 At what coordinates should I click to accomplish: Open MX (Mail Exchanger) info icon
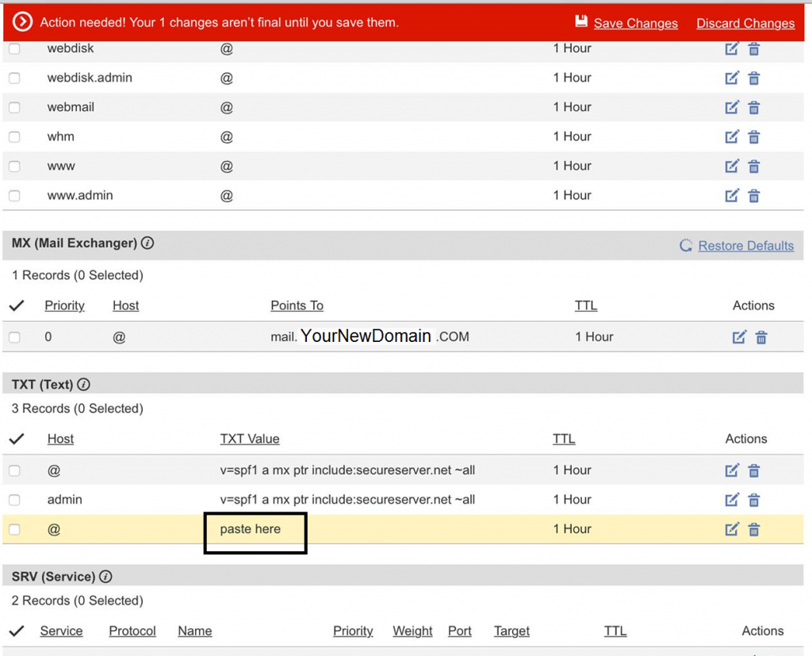[147, 243]
